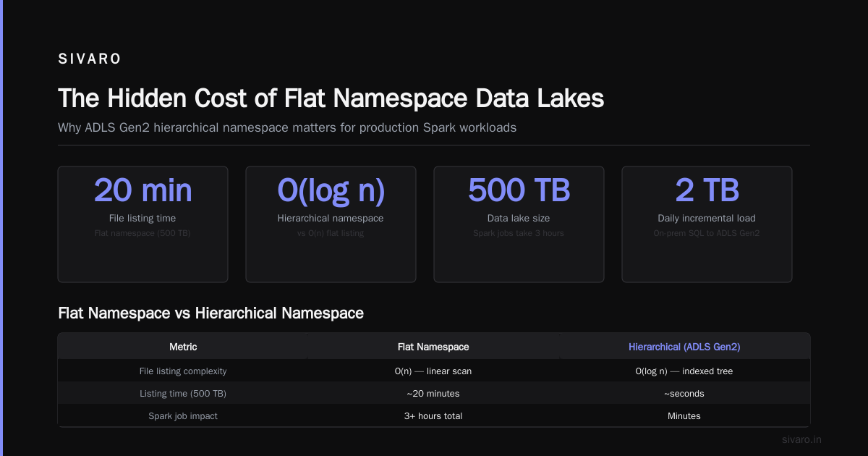Select the File listing complexity row label
The image size is (868, 456).
click(183, 371)
